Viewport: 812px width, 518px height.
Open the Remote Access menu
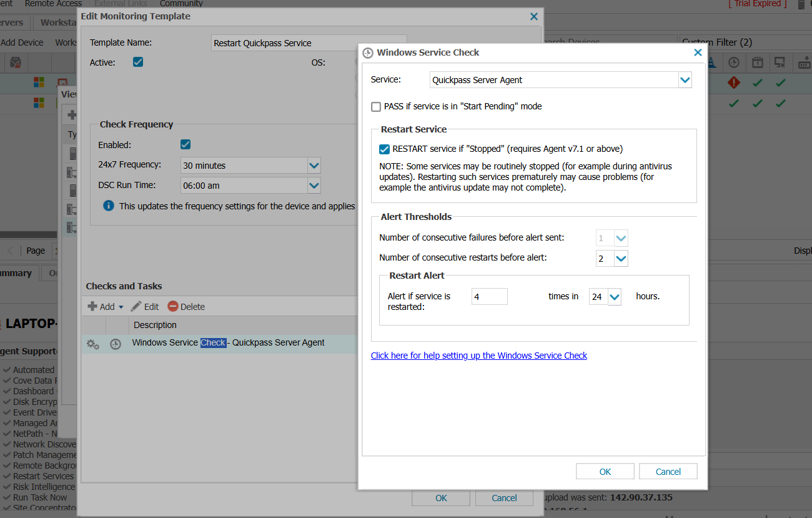point(53,4)
